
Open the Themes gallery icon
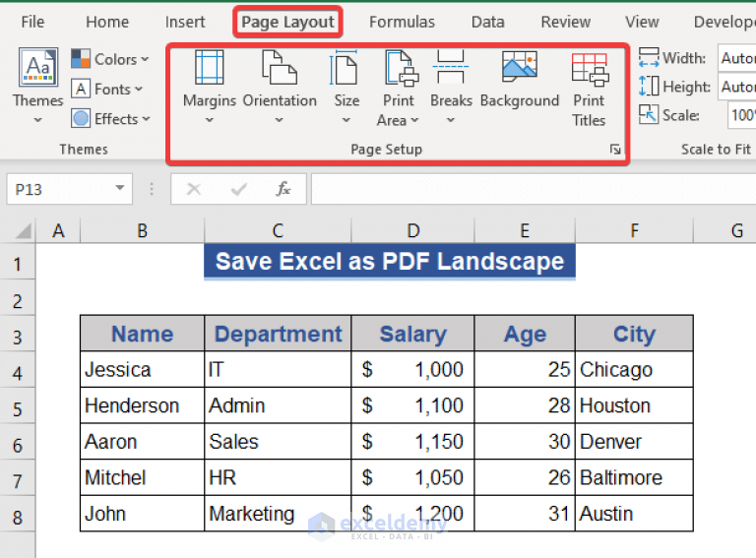[38, 68]
